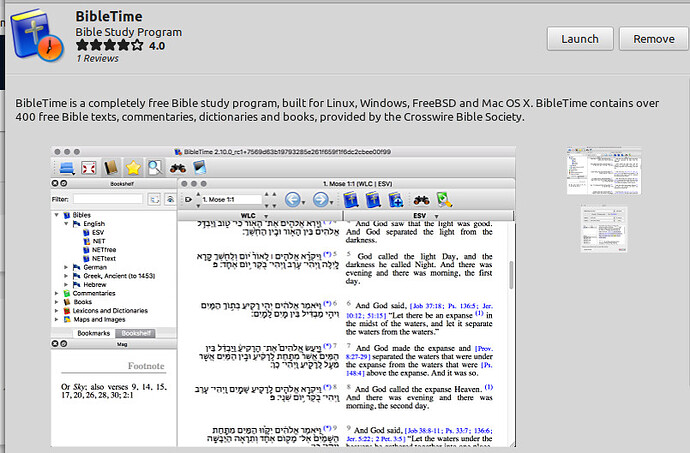Click footnote marker after 'expanse Heaven.'
This screenshot has width=690, height=453.
click(x=488, y=387)
